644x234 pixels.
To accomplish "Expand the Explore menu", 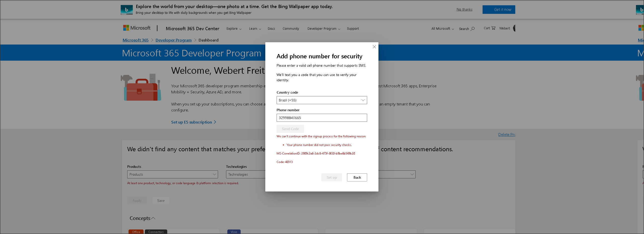I will (x=234, y=29).
